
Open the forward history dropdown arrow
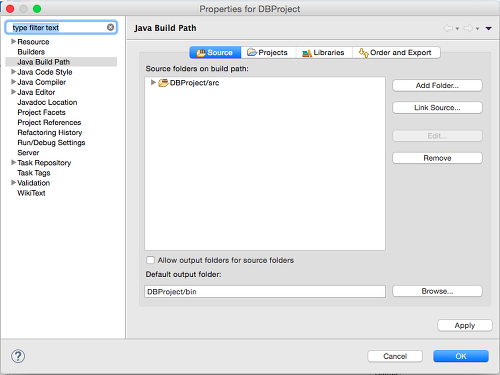pos(477,29)
